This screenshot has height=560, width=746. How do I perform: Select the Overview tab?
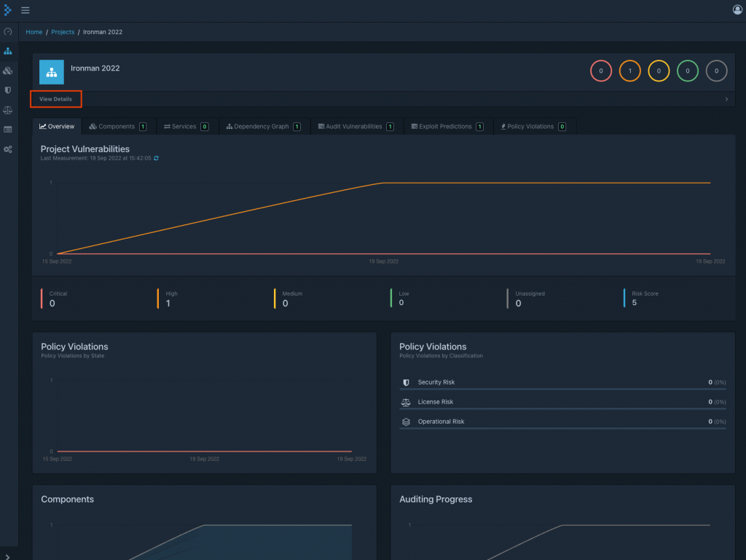pyautogui.click(x=57, y=127)
